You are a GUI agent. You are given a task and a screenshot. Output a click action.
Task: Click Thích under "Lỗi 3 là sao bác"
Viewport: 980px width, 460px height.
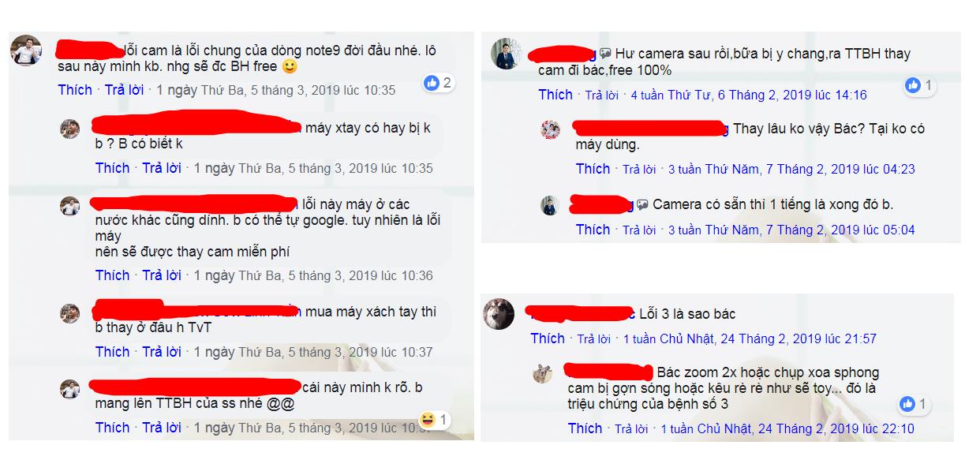click(x=548, y=338)
